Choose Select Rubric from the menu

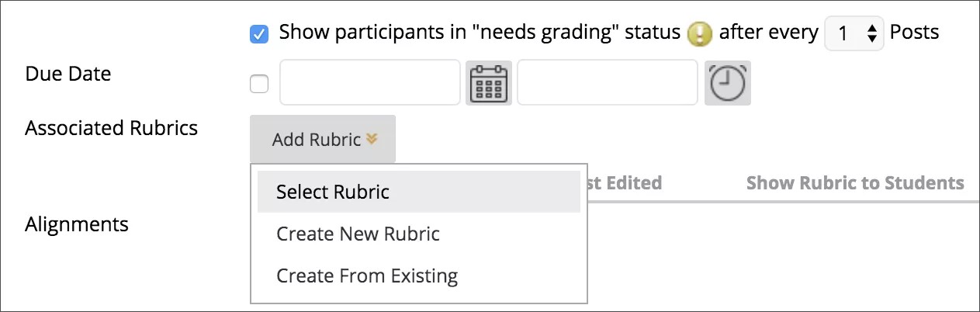point(333,192)
